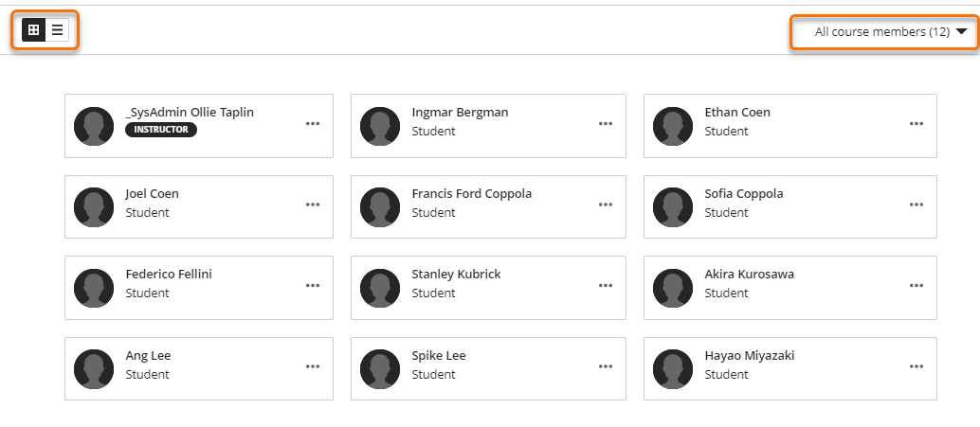The height and width of the screenshot is (427, 980).
Task: Switch to grid view
Action: pos(33,30)
